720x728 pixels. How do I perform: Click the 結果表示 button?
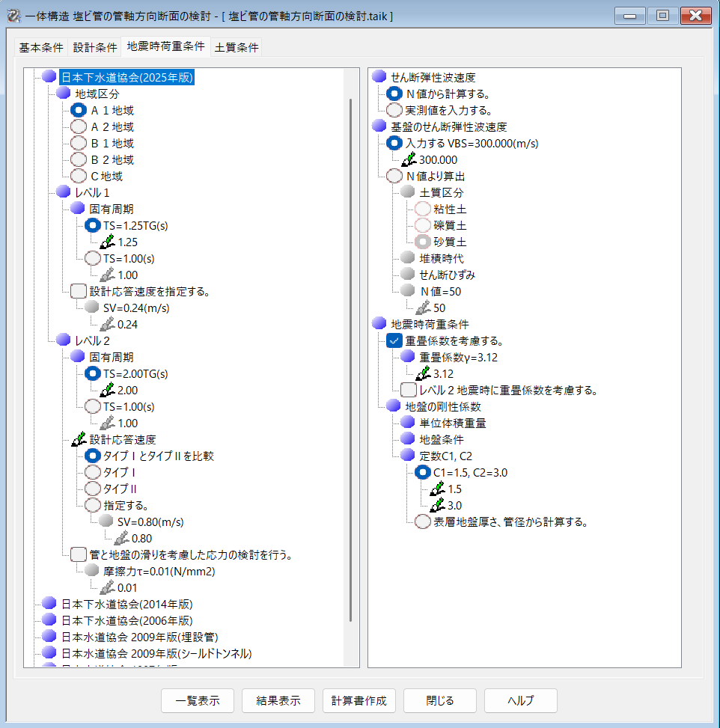[x=278, y=701]
